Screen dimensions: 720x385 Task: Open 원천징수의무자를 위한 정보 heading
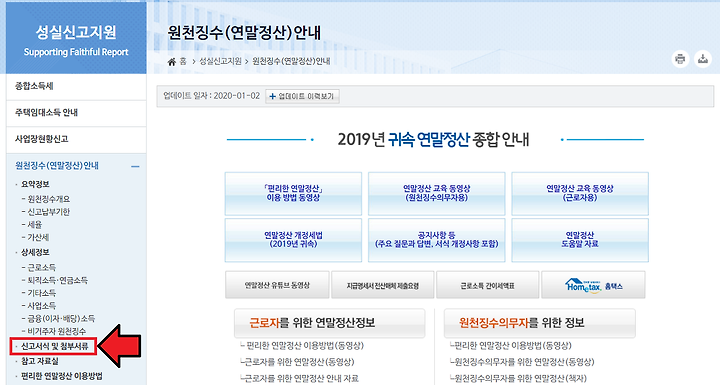coord(540,323)
